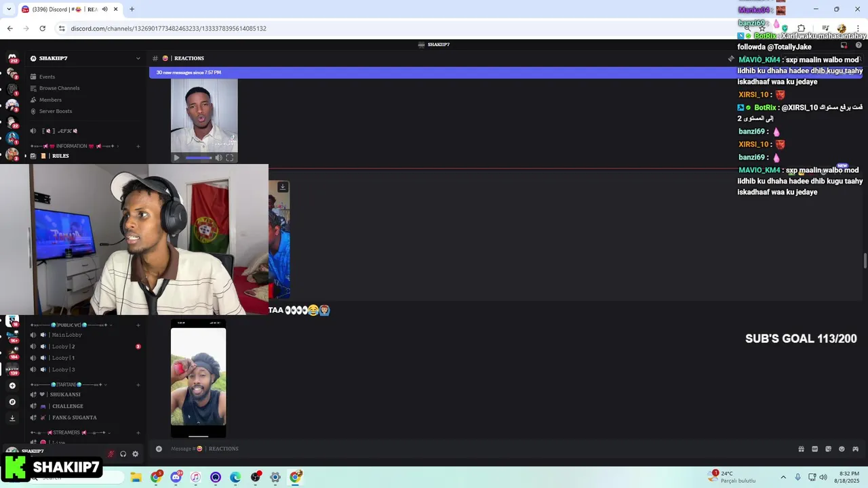Open sticker picker

(828, 449)
